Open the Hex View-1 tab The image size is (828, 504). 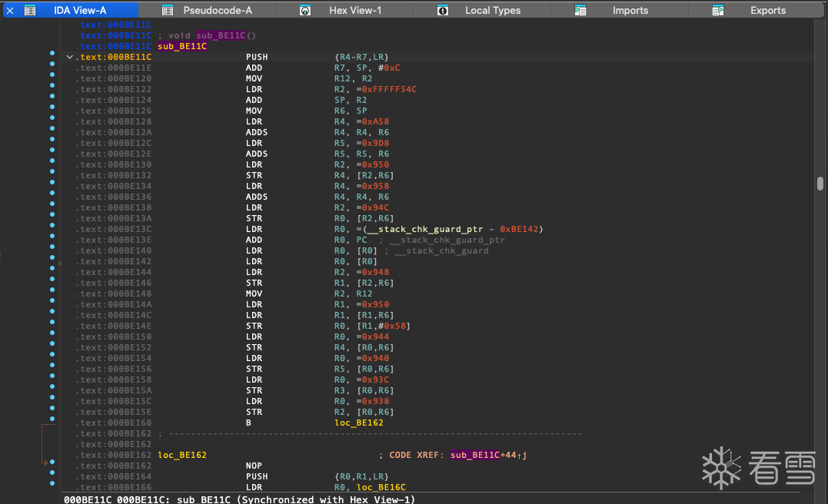pos(354,11)
